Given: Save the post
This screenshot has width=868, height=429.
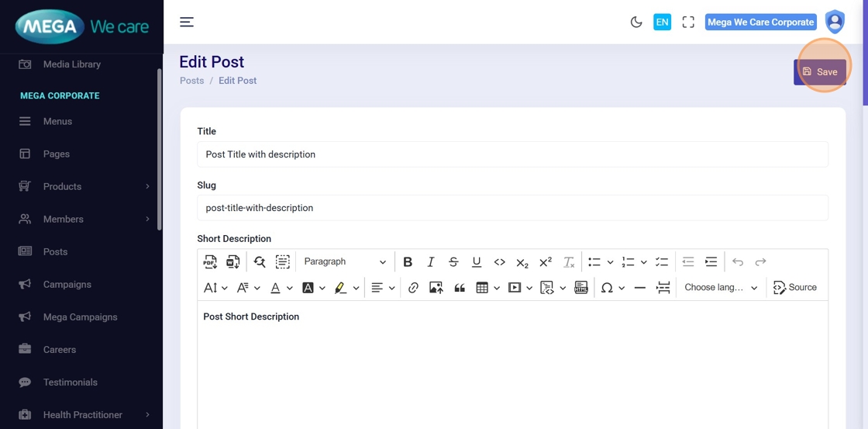Looking at the screenshot, I should (820, 72).
